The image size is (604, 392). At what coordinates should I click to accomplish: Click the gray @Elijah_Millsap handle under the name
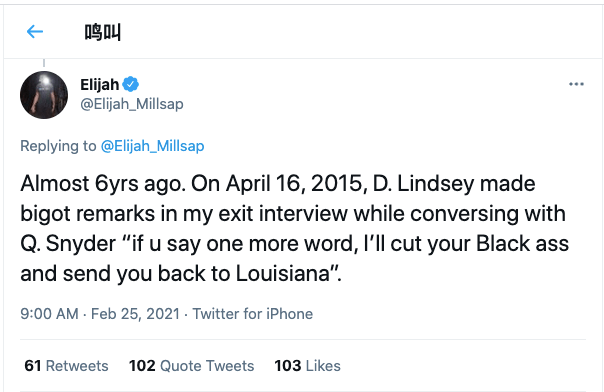pyautogui.click(x=132, y=104)
